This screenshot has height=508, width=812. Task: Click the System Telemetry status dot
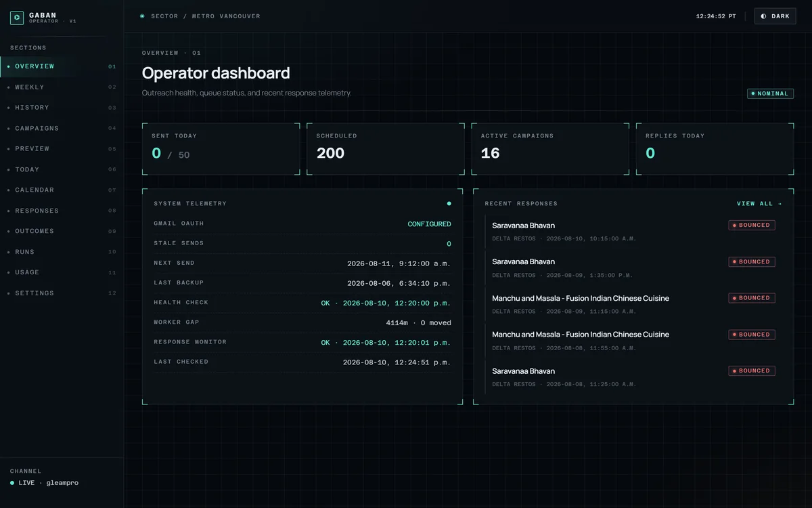click(449, 203)
